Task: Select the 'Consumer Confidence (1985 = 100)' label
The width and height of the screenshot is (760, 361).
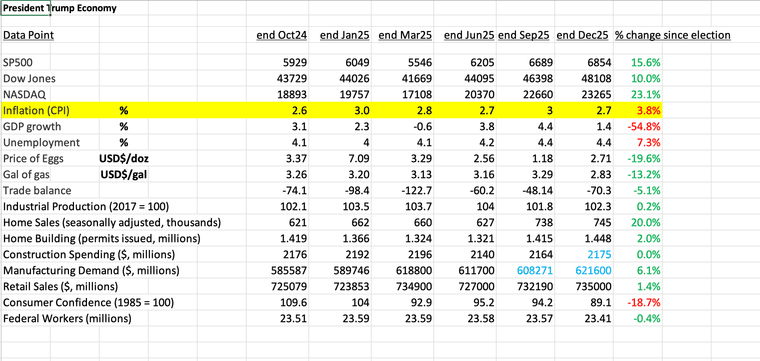Action: tap(88, 302)
